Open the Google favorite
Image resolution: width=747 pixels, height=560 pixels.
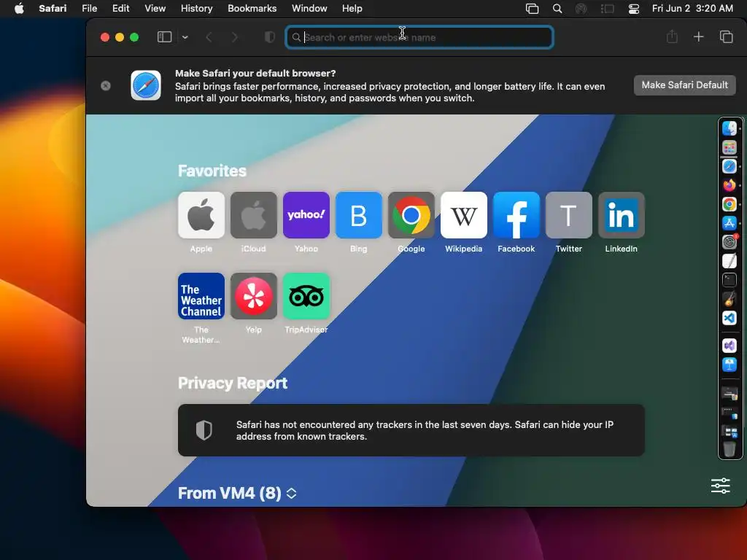[x=411, y=215]
